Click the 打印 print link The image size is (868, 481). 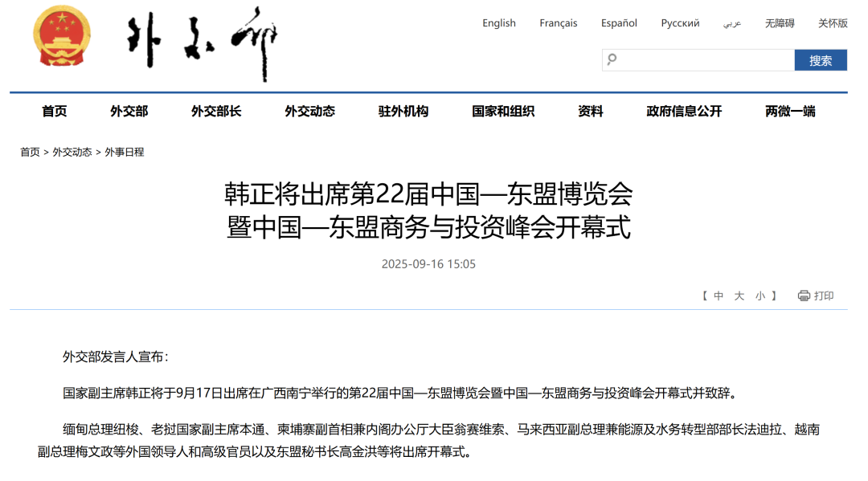[824, 296]
